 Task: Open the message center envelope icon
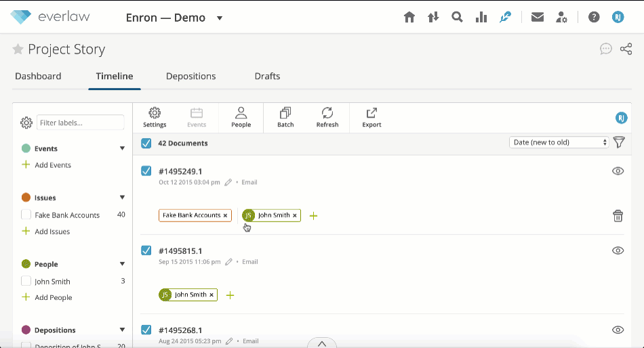[537, 17]
